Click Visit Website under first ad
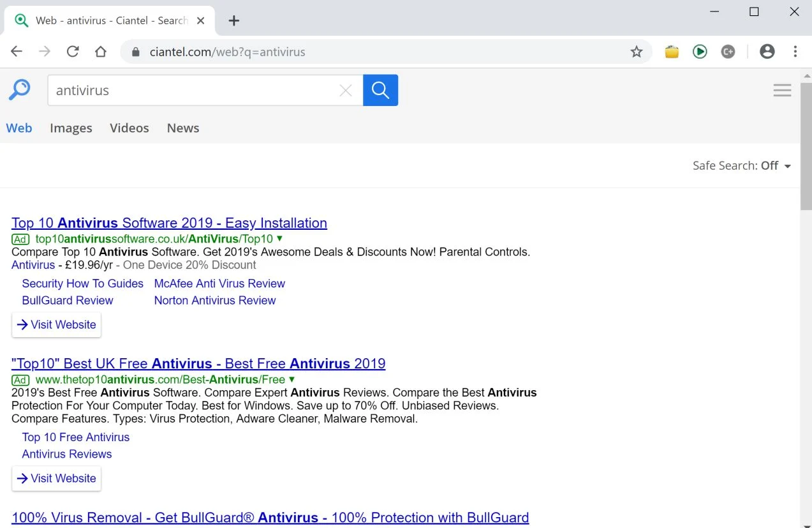 click(x=56, y=324)
